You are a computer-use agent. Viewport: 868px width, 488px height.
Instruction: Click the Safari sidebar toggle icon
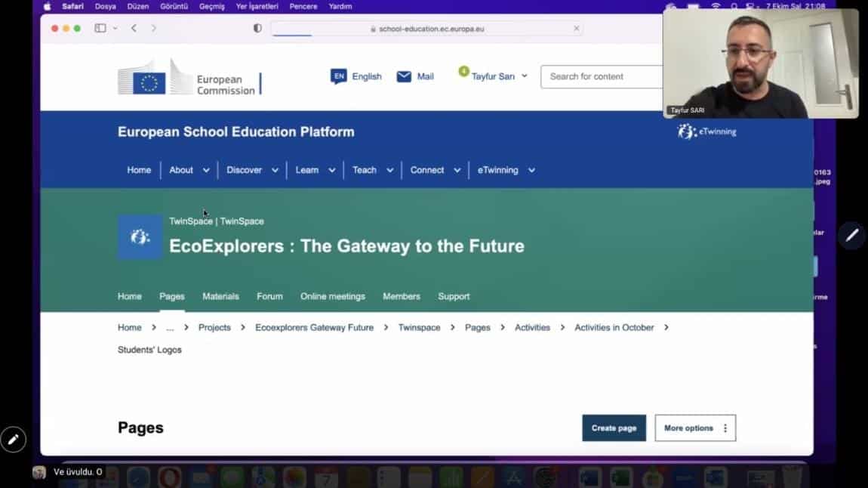pyautogui.click(x=100, y=28)
